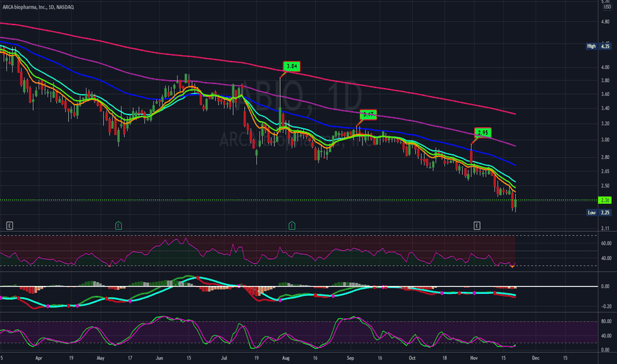The height and width of the screenshot is (364, 617).
Task: Click the 80.00 stochastic axis value
Action: [x=606, y=322]
